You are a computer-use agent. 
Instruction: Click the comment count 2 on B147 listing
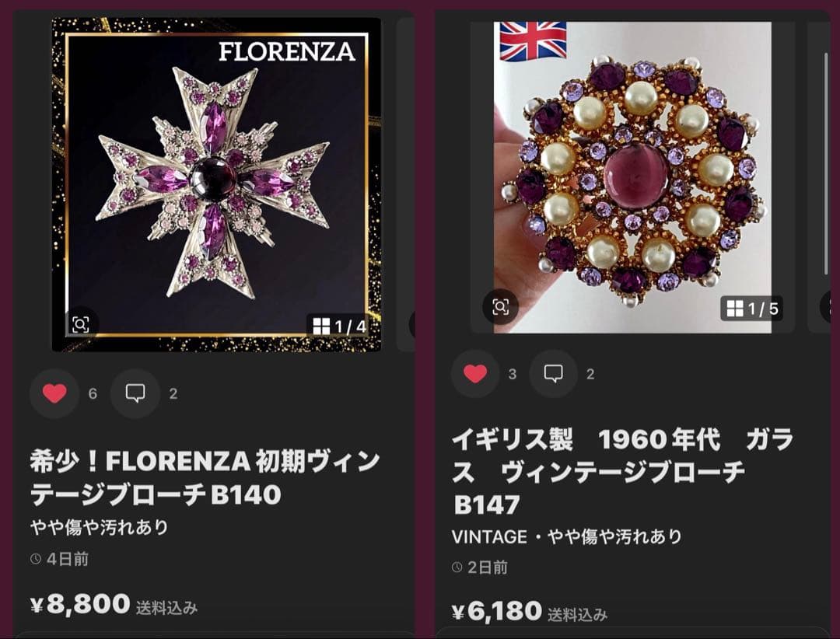(x=590, y=374)
